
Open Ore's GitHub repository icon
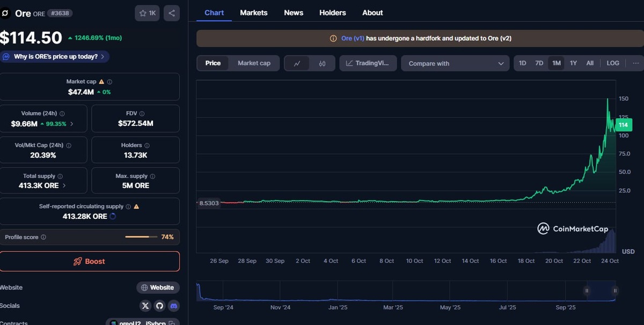click(x=159, y=306)
